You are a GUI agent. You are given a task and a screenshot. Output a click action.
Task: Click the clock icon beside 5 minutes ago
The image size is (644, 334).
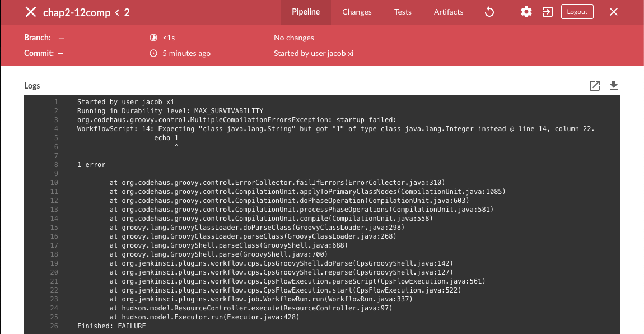click(153, 54)
